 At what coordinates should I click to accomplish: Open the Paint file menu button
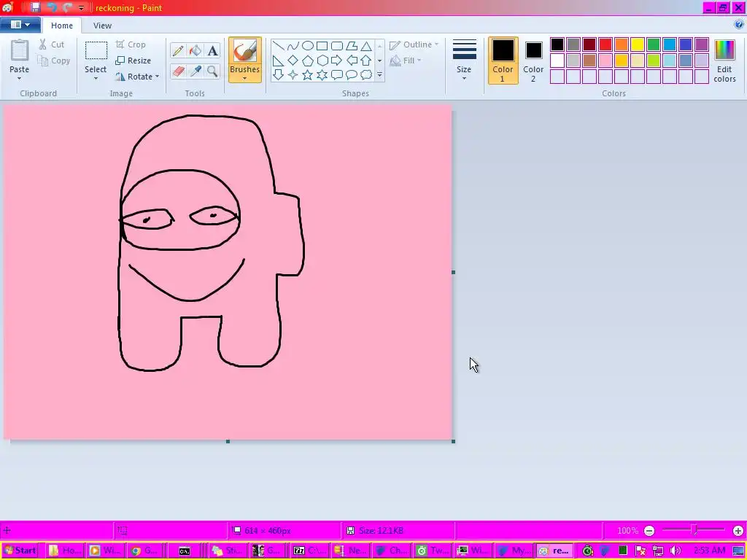coord(20,25)
